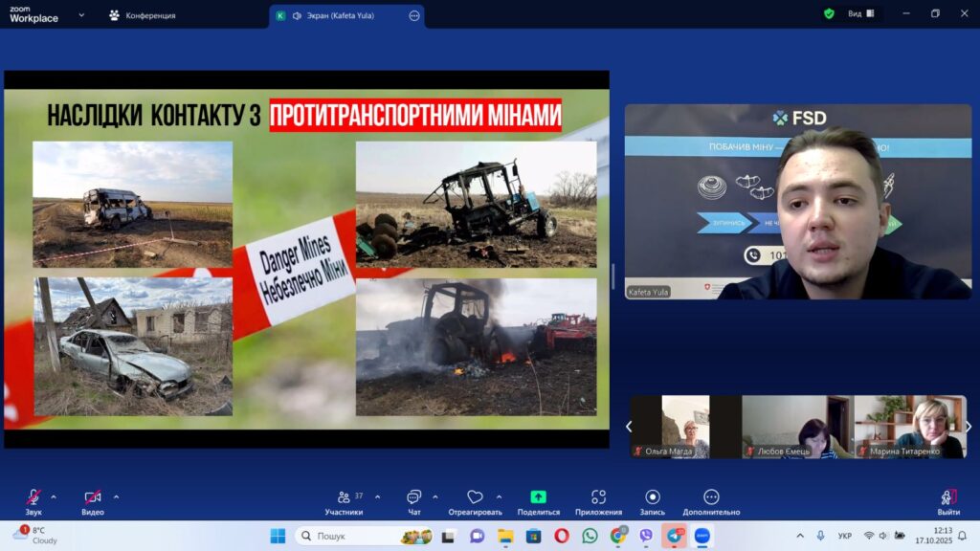Click the green Поделиться share screen button
The image size is (980, 551).
(538, 499)
